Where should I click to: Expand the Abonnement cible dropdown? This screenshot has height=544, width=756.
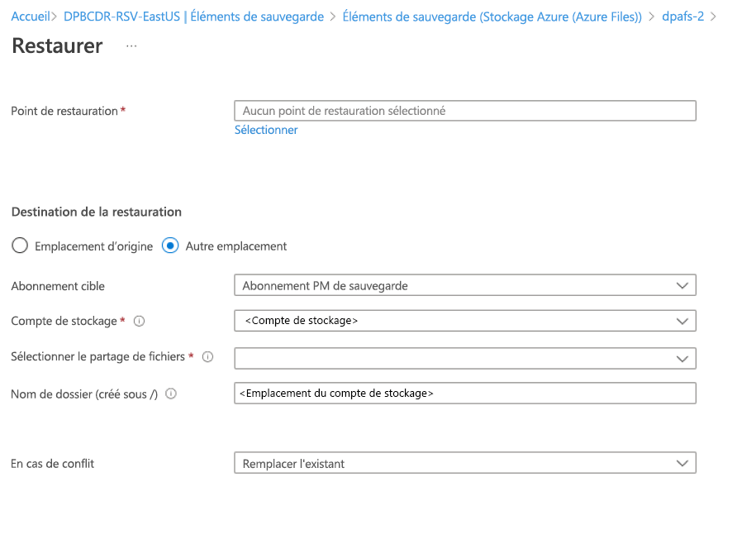pyautogui.click(x=464, y=285)
